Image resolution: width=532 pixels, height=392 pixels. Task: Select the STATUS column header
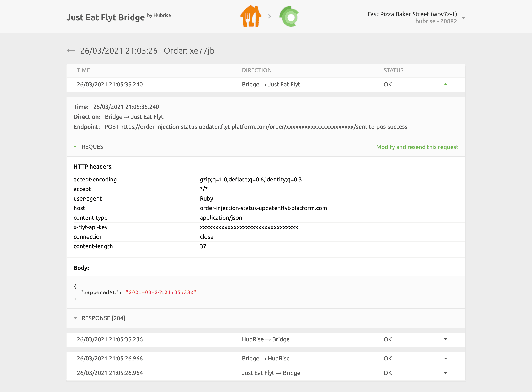(393, 70)
